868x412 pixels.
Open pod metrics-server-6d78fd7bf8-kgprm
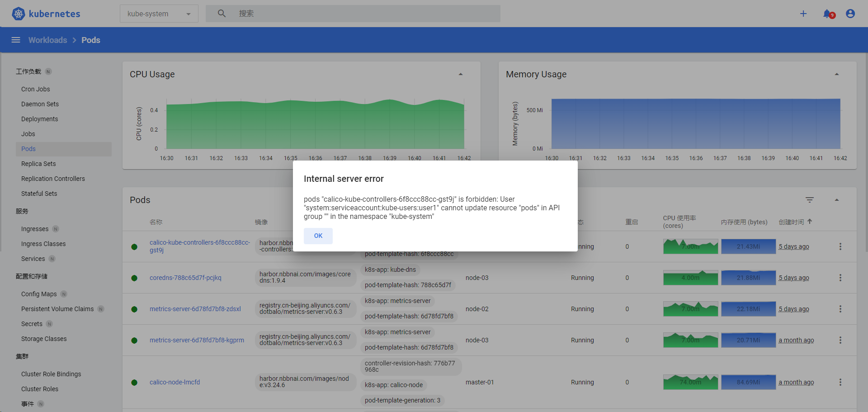[197, 340]
